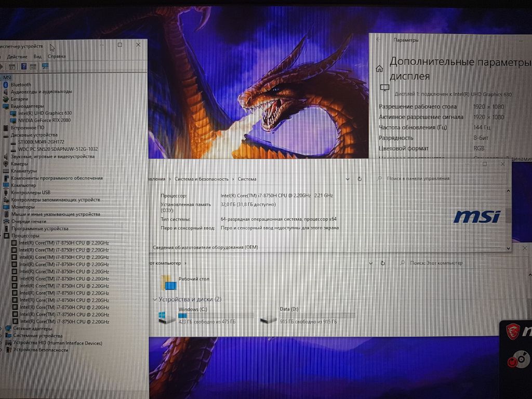Image resolution: width=532 pixels, height=399 pixels.
Task: Click the Системные устройства icon
Action: (8, 336)
